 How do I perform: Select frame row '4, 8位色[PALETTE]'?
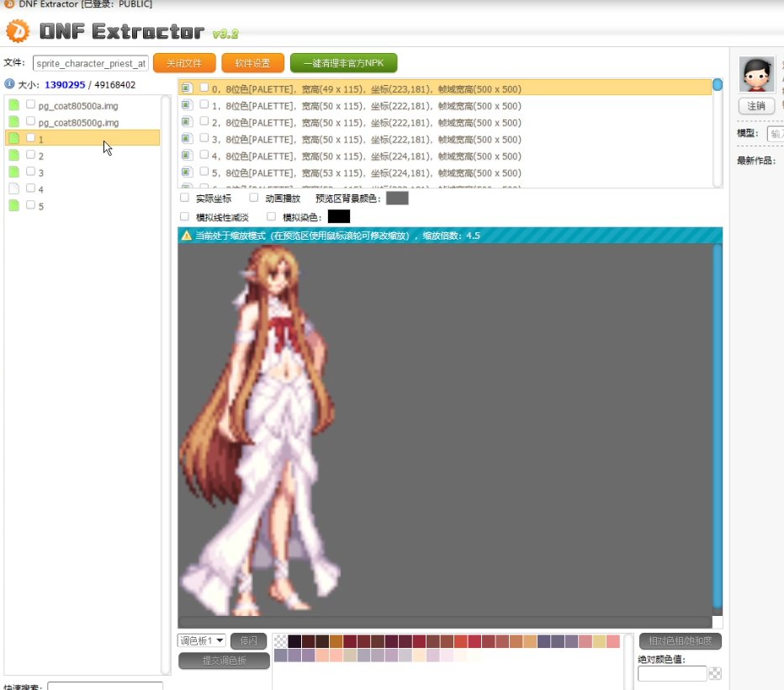coord(445,156)
